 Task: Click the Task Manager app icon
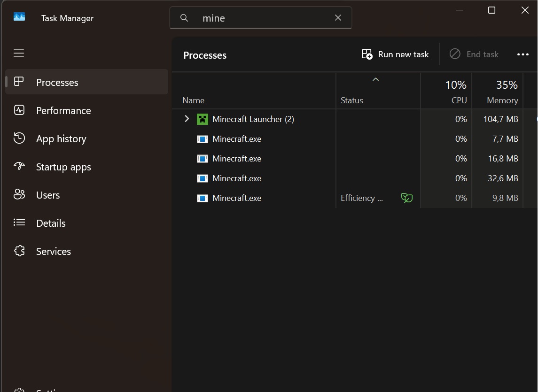(x=19, y=17)
